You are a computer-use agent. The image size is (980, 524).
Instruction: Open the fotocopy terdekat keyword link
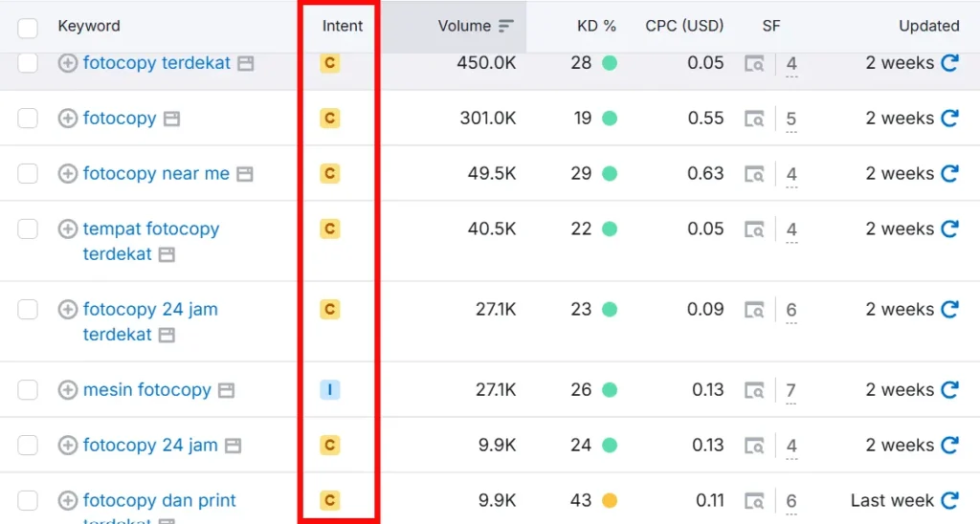[x=156, y=62]
